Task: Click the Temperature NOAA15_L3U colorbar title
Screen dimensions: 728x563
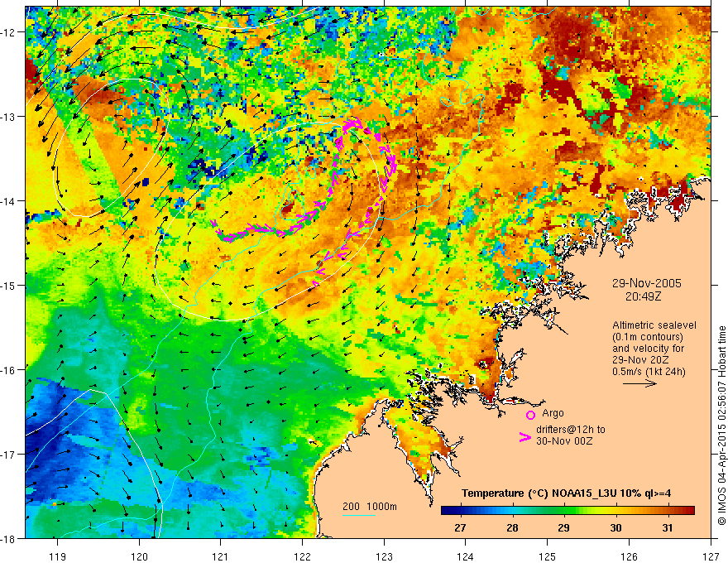Action: point(566,493)
